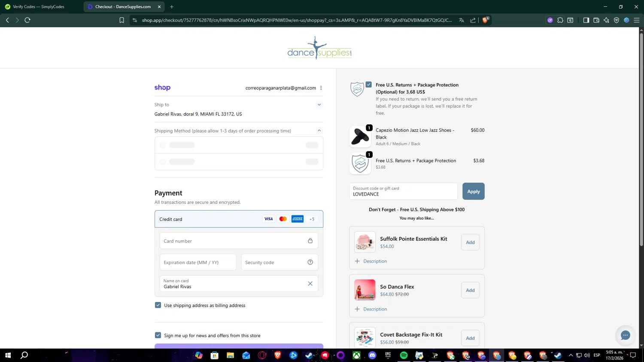Viewport: 644px width, 362px height.
Task: Add So Danca Flex to order
Action: [470, 290]
